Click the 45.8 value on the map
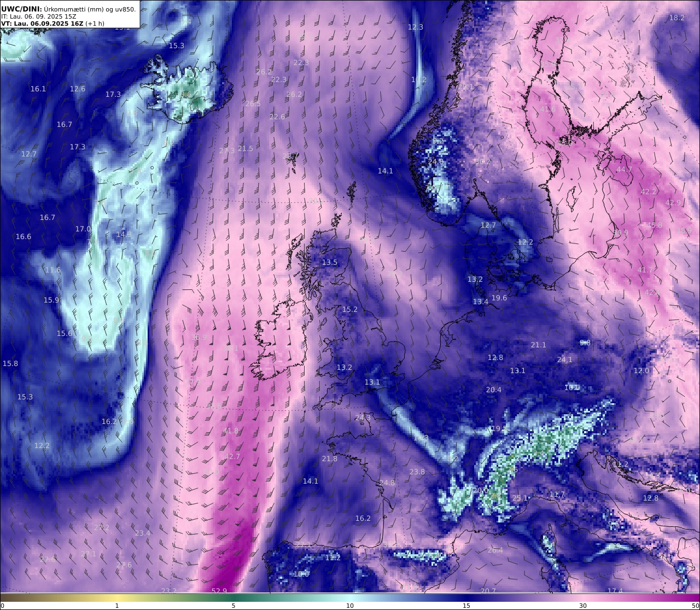Screen dimensions: 700x610 point(655,225)
